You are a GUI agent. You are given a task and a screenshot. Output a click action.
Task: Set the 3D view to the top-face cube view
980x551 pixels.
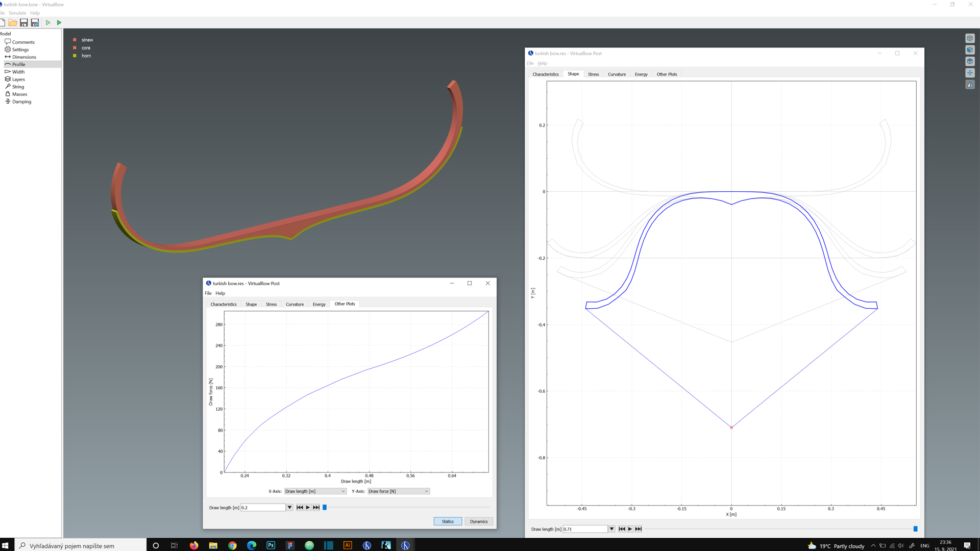[970, 61]
